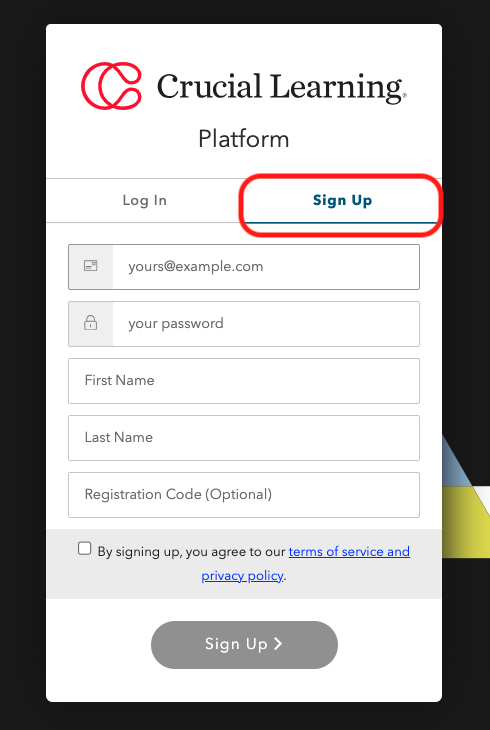
Task: Click the Platform heading text
Action: [x=244, y=139]
